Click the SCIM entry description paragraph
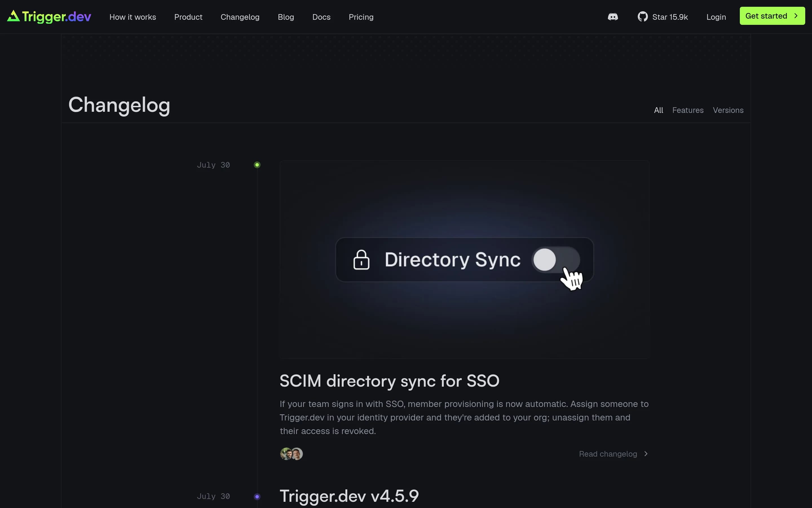Screen dimensions: 812x508 [464, 417]
